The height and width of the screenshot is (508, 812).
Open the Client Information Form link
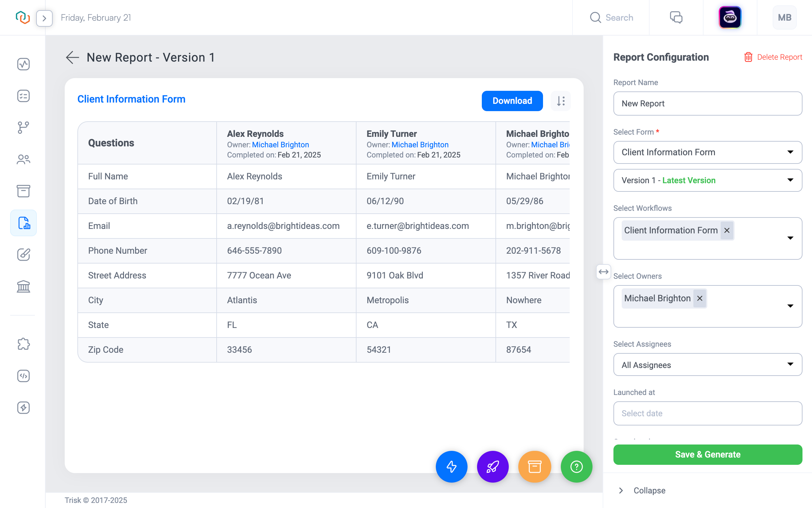(x=131, y=99)
